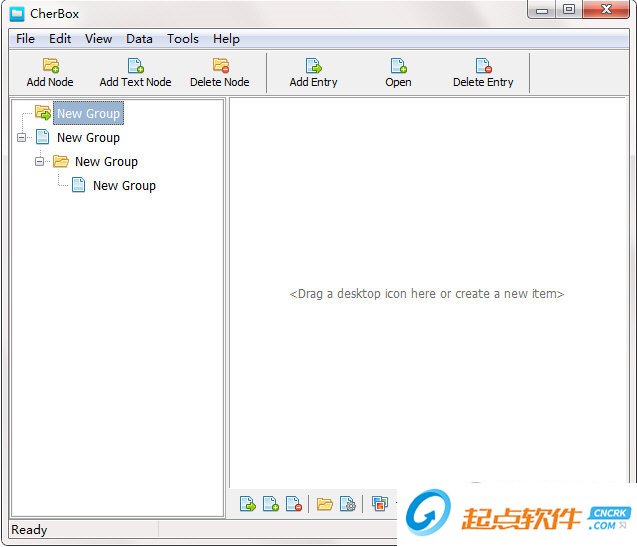Click the bottom bar document icon with green plus
This screenshot has height=547, width=637.
coord(271,504)
